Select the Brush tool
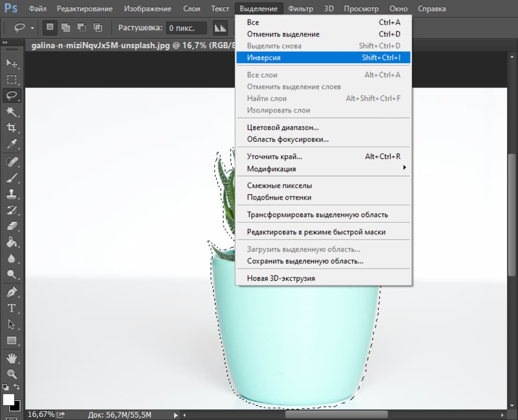This screenshot has height=420, width=518. (x=12, y=177)
